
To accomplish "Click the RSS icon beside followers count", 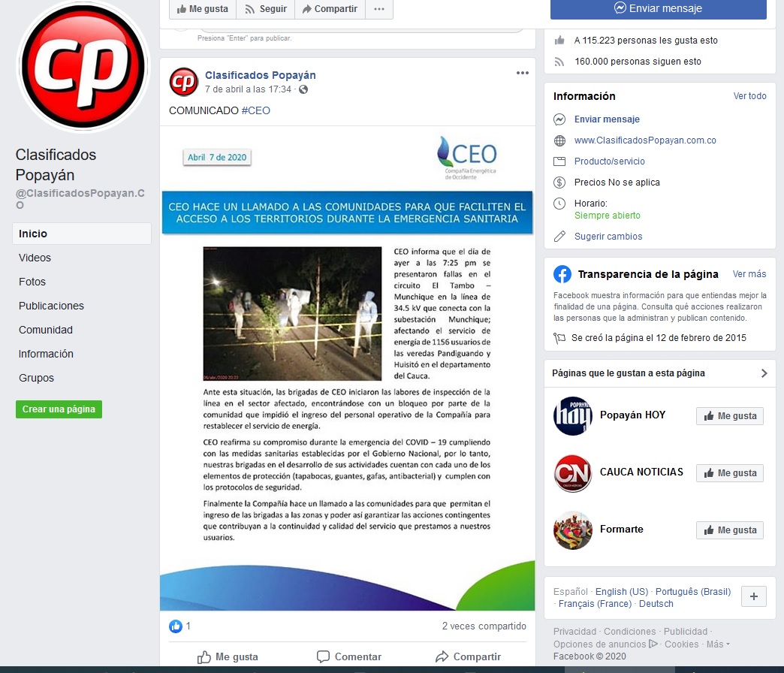I will [559, 62].
